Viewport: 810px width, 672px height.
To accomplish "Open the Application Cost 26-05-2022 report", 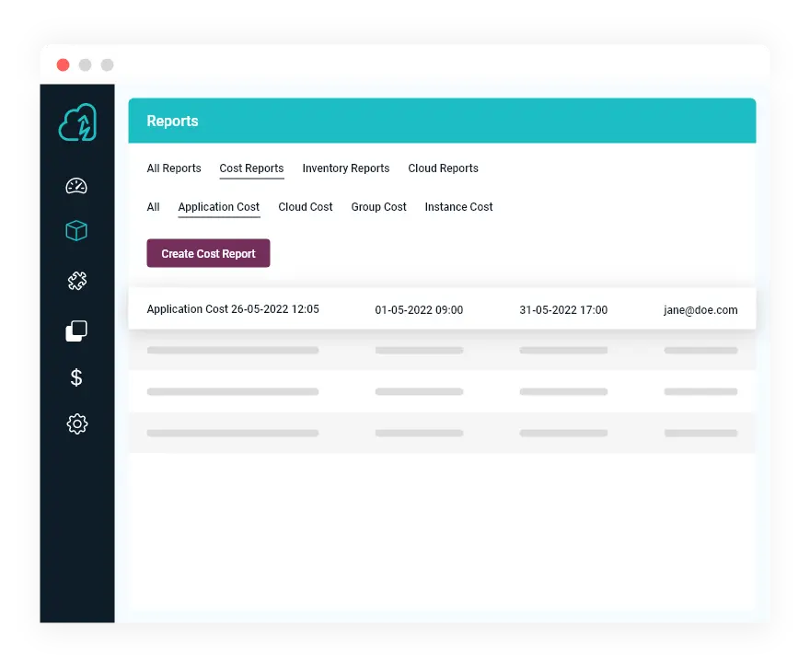I will pyautogui.click(x=233, y=310).
